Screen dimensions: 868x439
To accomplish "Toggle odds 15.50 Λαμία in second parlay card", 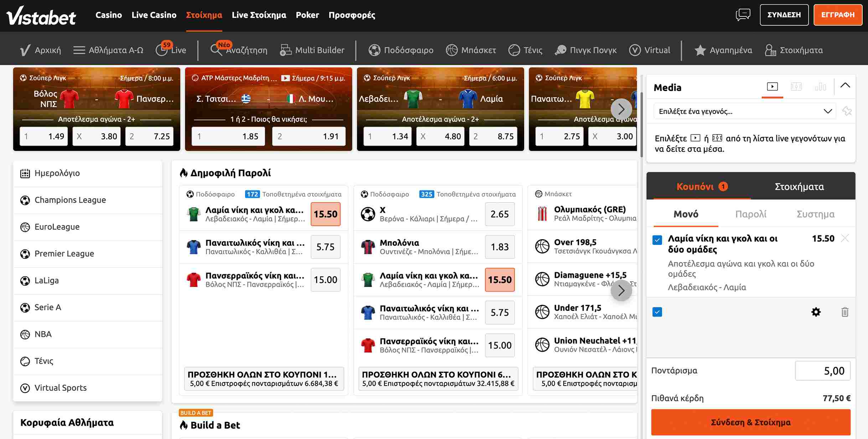I will [x=500, y=280].
